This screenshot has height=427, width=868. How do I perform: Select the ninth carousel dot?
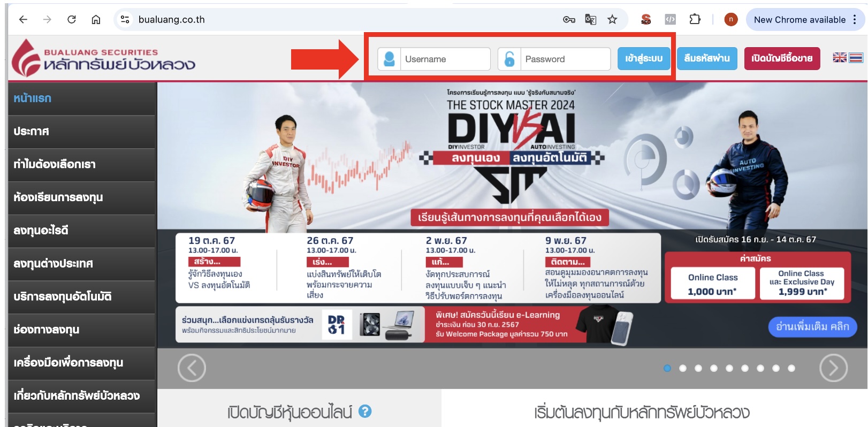tap(791, 368)
